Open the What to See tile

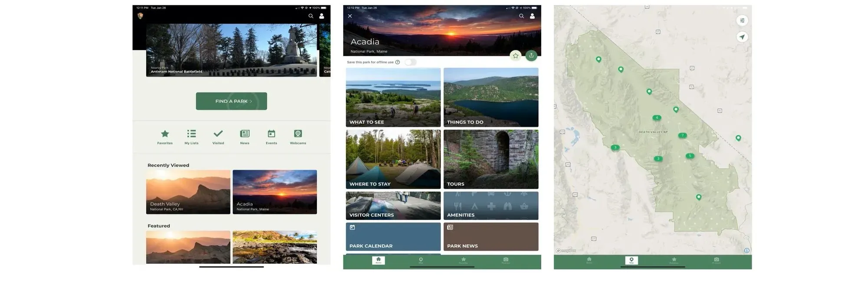coord(393,97)
